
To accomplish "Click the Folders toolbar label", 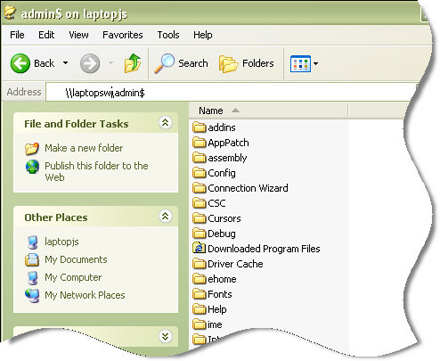I will (x=258, y=63).
